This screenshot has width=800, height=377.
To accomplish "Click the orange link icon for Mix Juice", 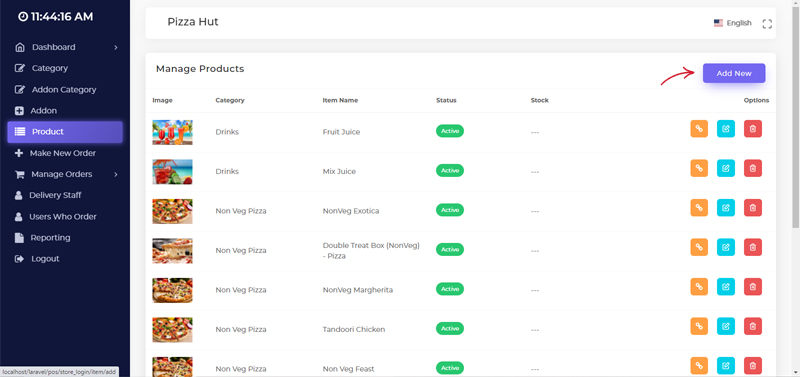I will coord(699,168).
